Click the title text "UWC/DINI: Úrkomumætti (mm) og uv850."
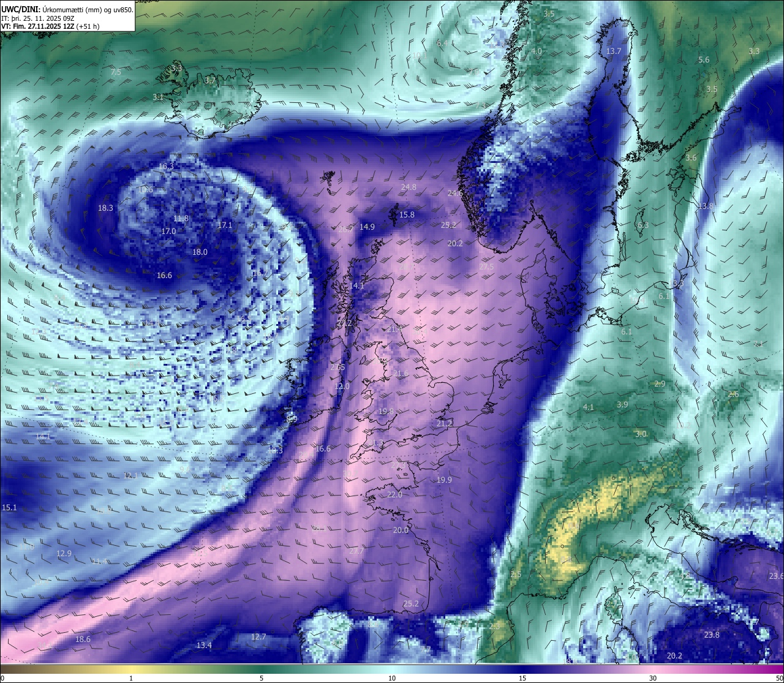Screen dimensions: 784x683 point(67,10)
